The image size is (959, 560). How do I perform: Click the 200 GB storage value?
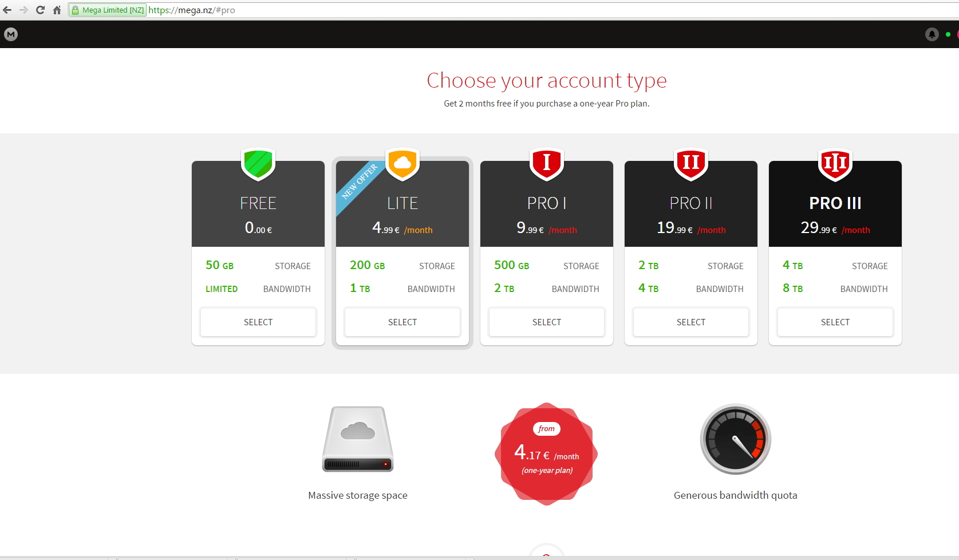coord(368,265)
